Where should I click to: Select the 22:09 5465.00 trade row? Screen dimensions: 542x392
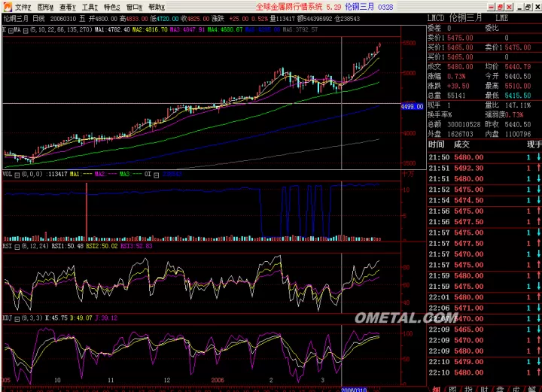pyautogui.click(x=484, y=330)
